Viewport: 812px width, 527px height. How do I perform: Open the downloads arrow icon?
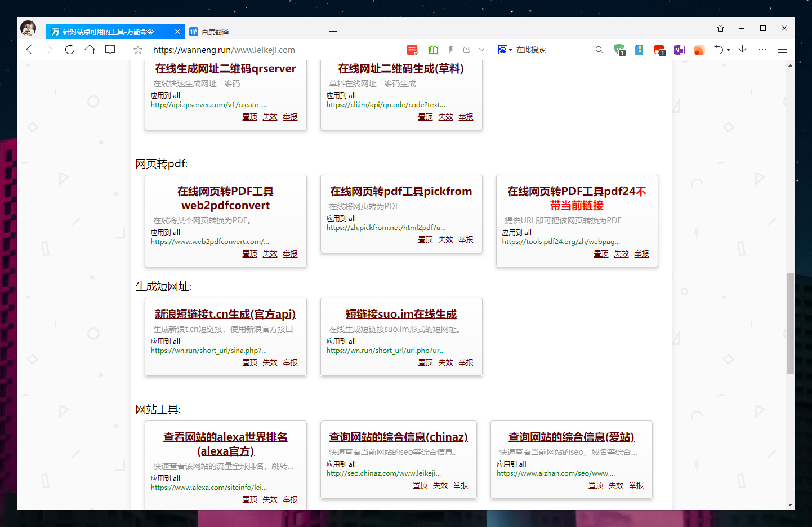pyautogui.click(x=742, y=50)
